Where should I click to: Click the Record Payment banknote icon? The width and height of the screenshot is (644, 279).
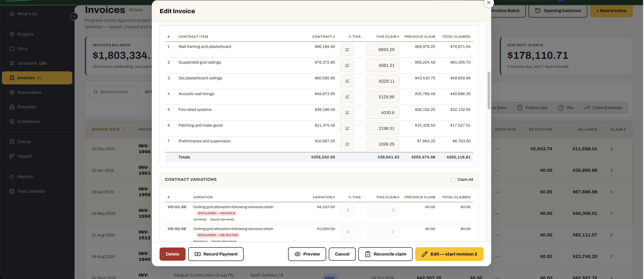coord(197,254)
